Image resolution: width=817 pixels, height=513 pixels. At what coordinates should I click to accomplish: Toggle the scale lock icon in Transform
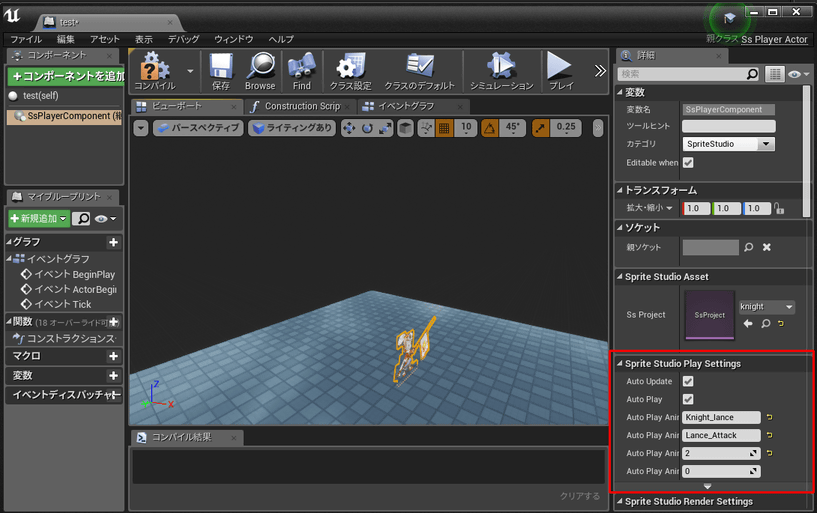(x=779, y=208)
